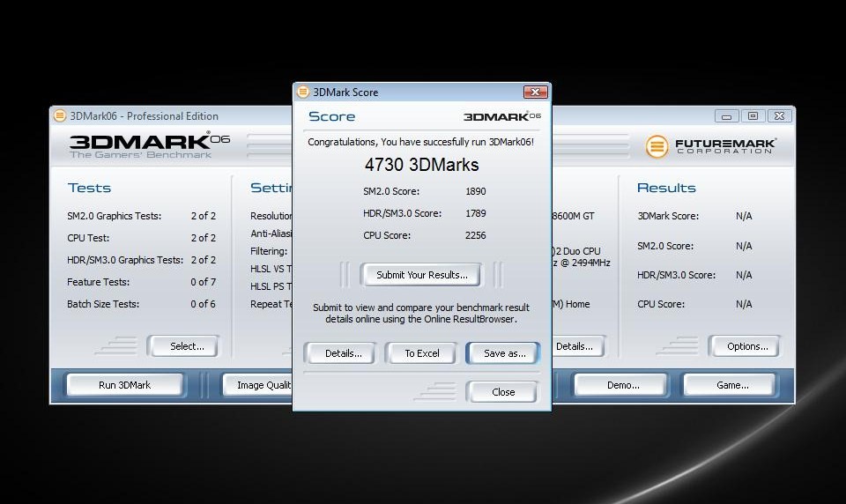This screenshot has width=846, height=504.
Task: Close the 3DMark06 Professional Edition window
Action: pyautogui.click(x=780, y=116)
